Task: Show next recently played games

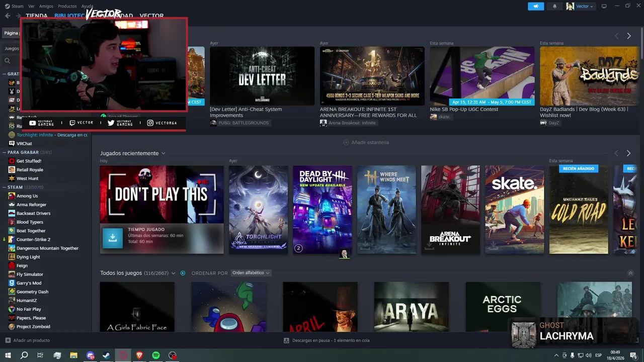Action: [x=628, y=153]
